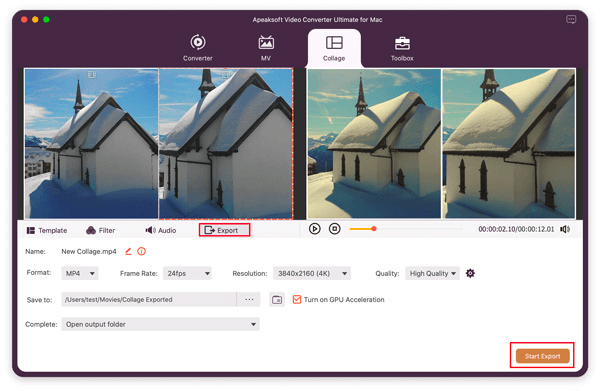Click the 00:00:02.10/00:00:12.01 time readout
The height and width of the screenshot is (391, 600).
516,229
